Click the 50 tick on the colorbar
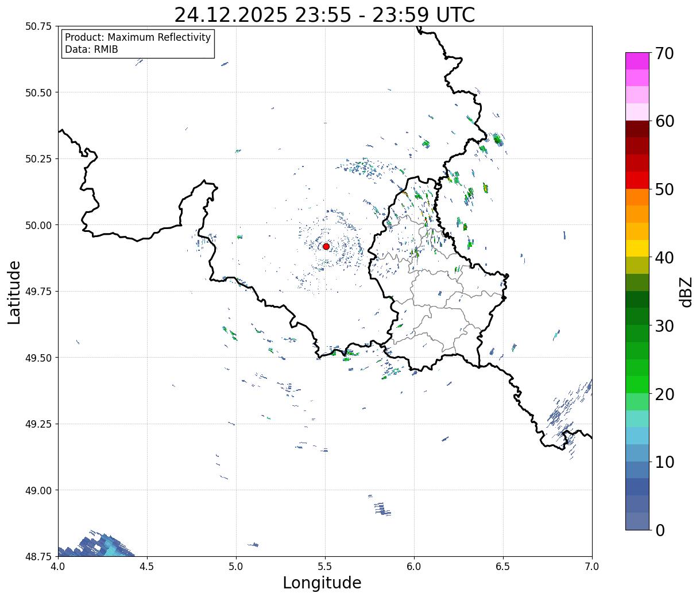The image size is (700, 597). 664,189
